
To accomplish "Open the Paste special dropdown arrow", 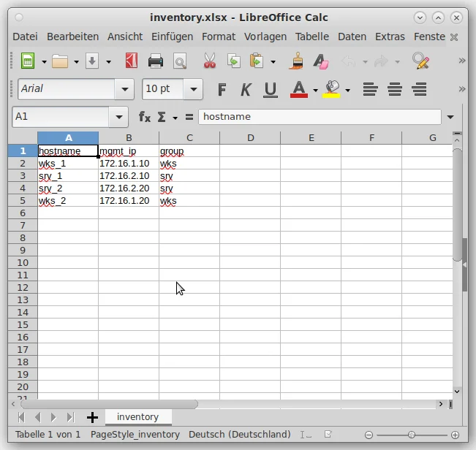I will click(x=273, y=62).
